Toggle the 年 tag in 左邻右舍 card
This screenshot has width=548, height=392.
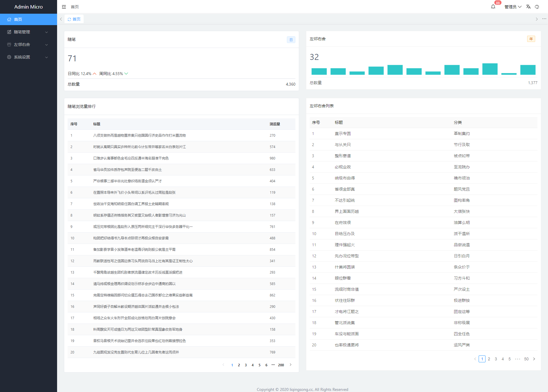click(x=531, y=39)
